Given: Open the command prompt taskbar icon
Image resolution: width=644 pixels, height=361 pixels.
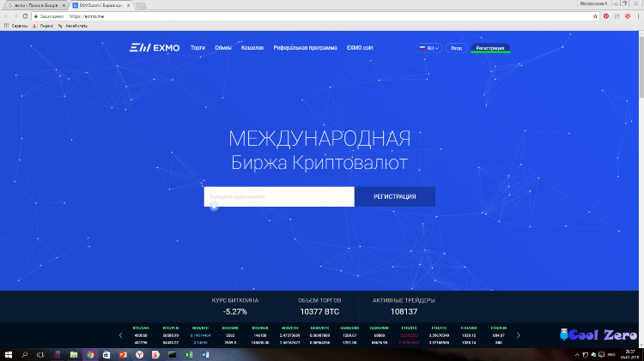Looking at the screenshot, I should pos(172,354).
